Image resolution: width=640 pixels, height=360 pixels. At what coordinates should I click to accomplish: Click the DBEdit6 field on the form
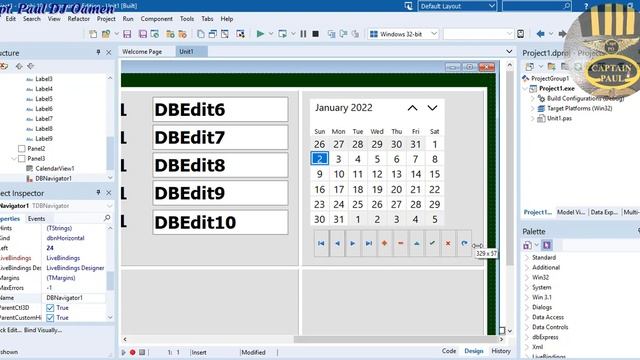(x=220, y=109)
